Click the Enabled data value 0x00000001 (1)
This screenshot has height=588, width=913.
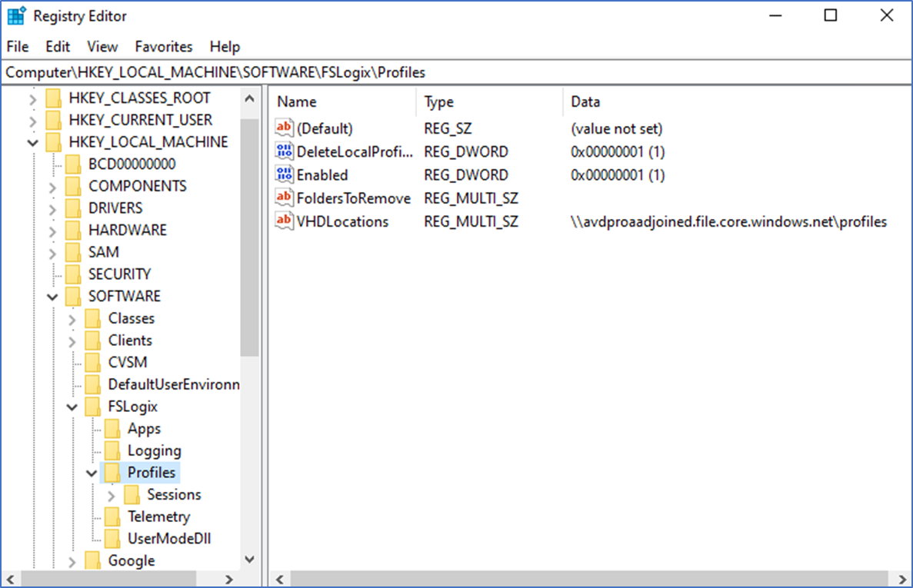point(618,175)
